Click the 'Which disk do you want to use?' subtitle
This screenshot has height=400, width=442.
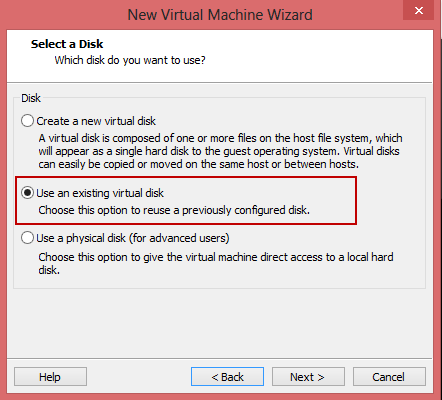(130, 60)
